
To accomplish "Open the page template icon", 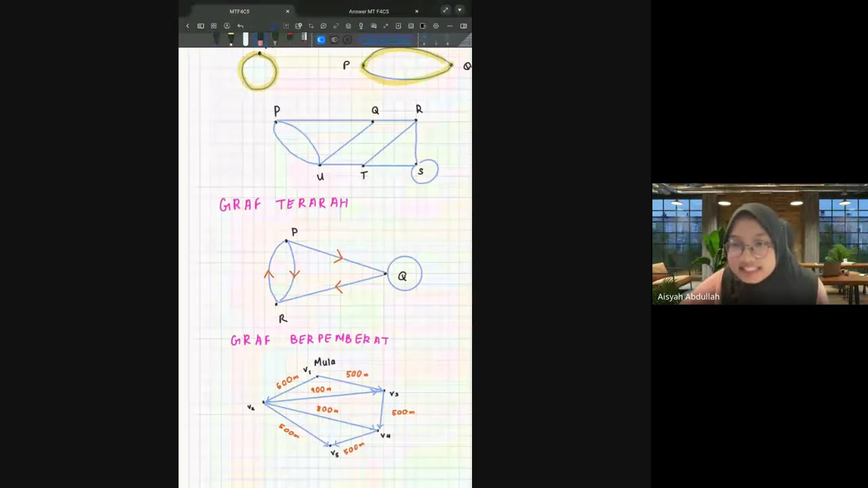I will [411, 26].
